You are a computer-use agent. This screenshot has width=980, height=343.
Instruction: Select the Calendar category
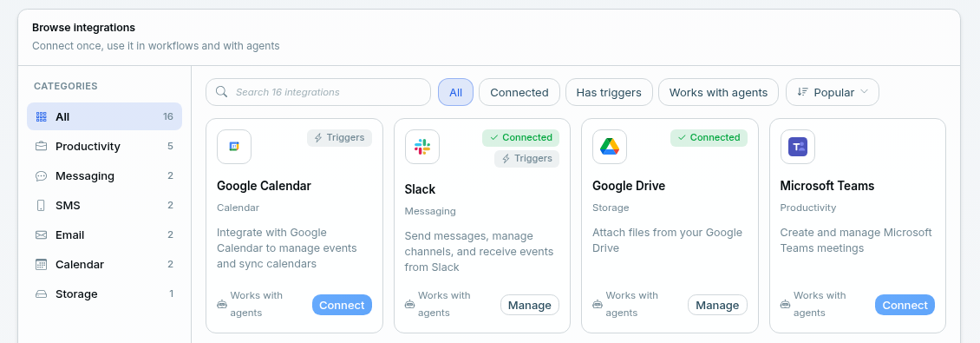click(104, 264)
